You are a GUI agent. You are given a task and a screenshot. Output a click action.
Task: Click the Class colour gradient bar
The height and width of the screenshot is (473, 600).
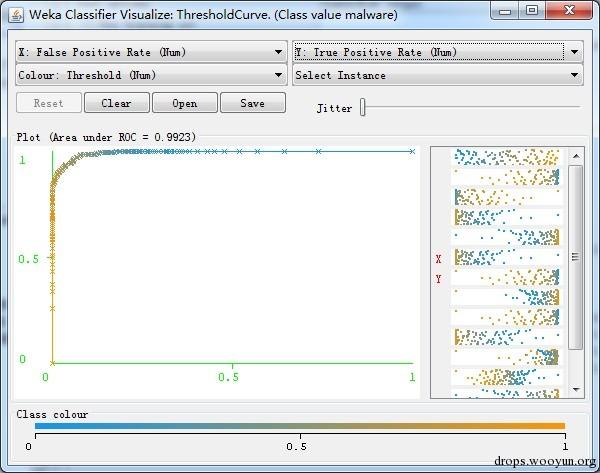point(300,426)
